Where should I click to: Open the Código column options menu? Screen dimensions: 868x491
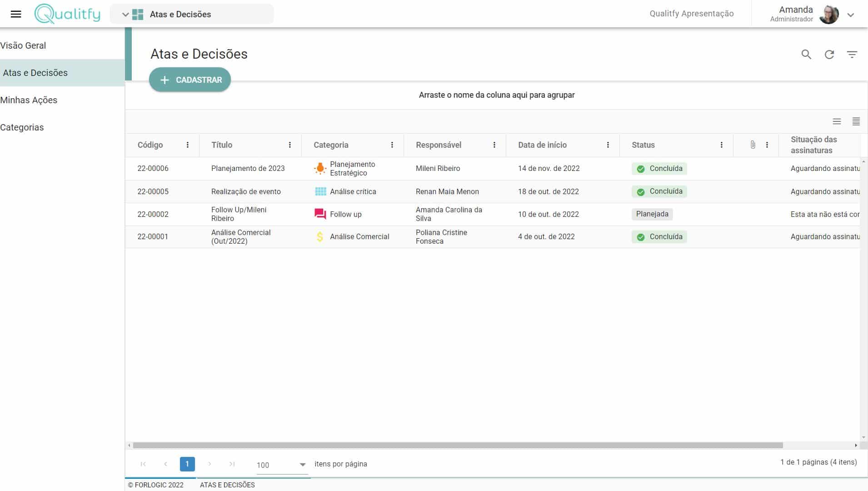[x=188, y=145]
